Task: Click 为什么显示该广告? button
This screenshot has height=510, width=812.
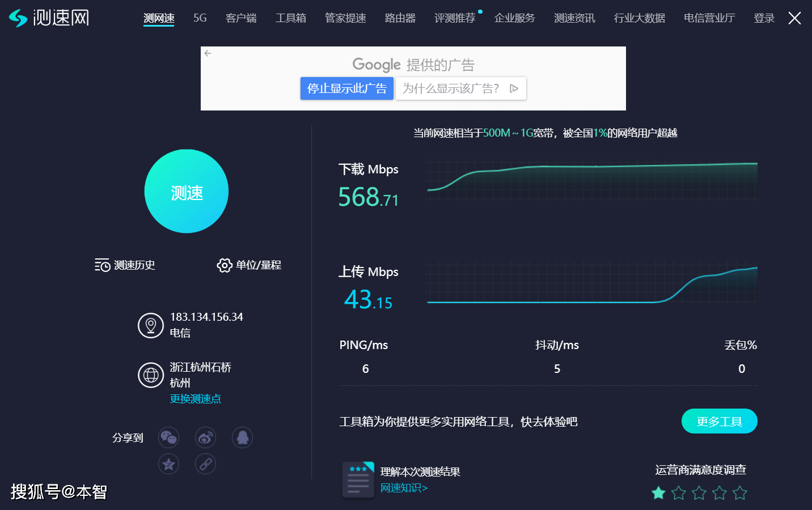Action: pyautogui.click(x=461, y=88)
